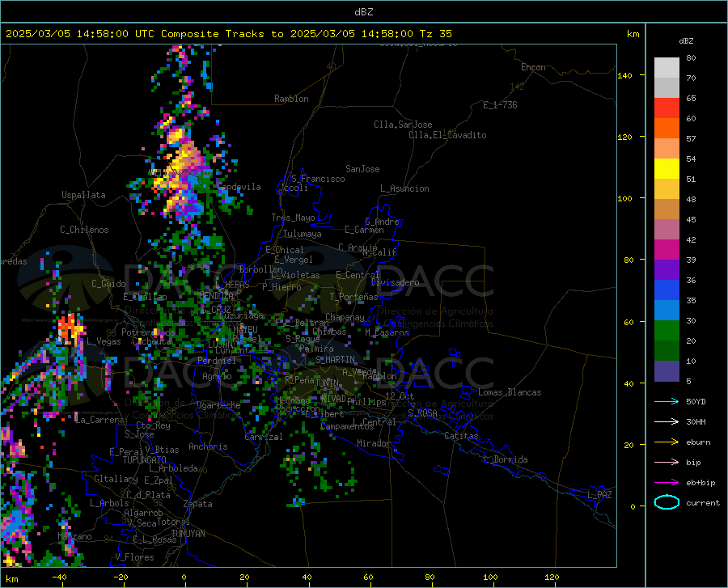Click the Carrizal map label

pos(264,437)
